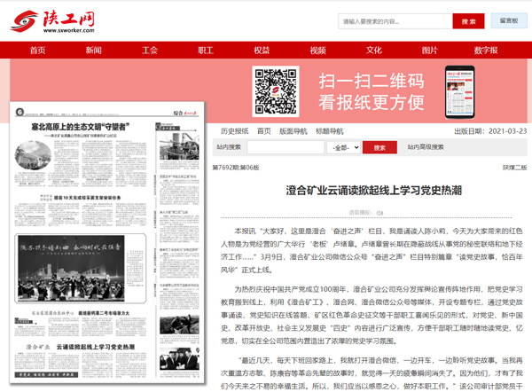Click the phone newspaper preview image
This screenshot has height=392, width=532.
click(459, 92)
